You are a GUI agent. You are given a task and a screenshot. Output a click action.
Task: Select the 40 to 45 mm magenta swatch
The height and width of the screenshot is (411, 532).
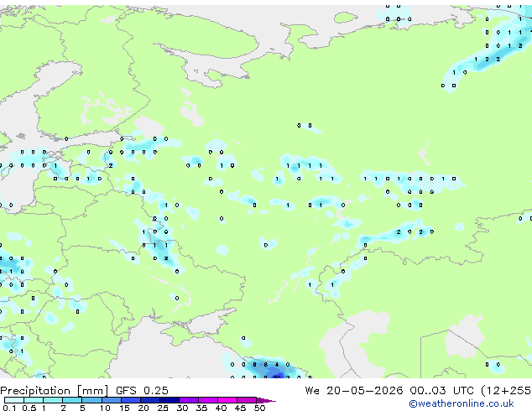click(x=227, y=400)
